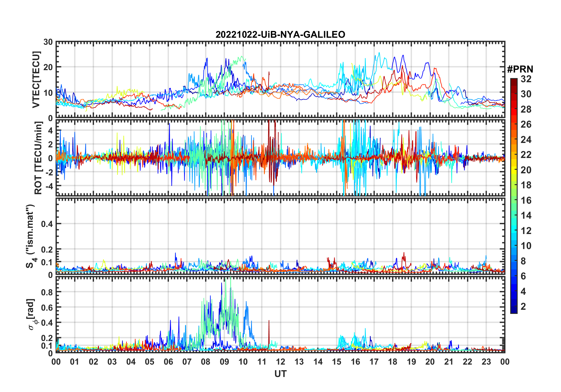Image resolution: width=561 pixels, height=392 pixels.
Task: Click the x-axis tick label 23
Action: [x=486, y=362]
